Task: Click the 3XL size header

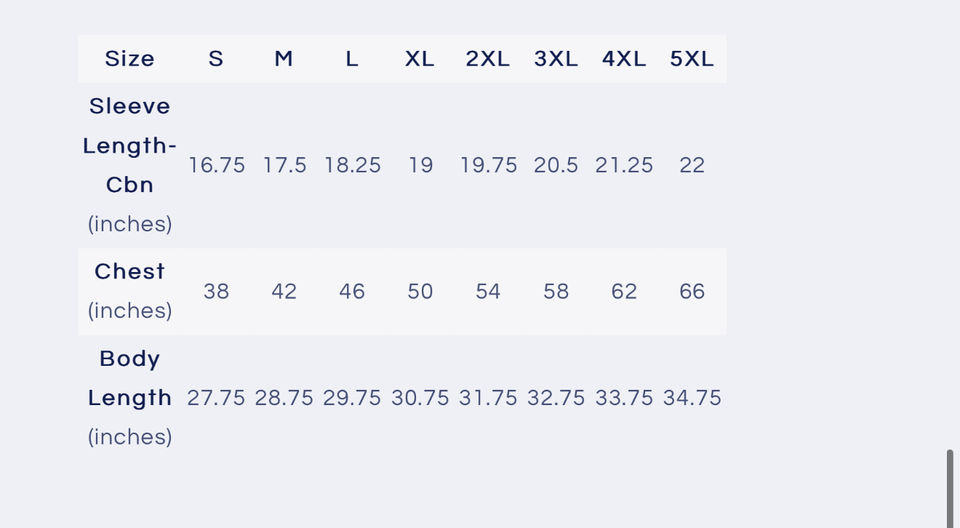Action: click(556, 59)
